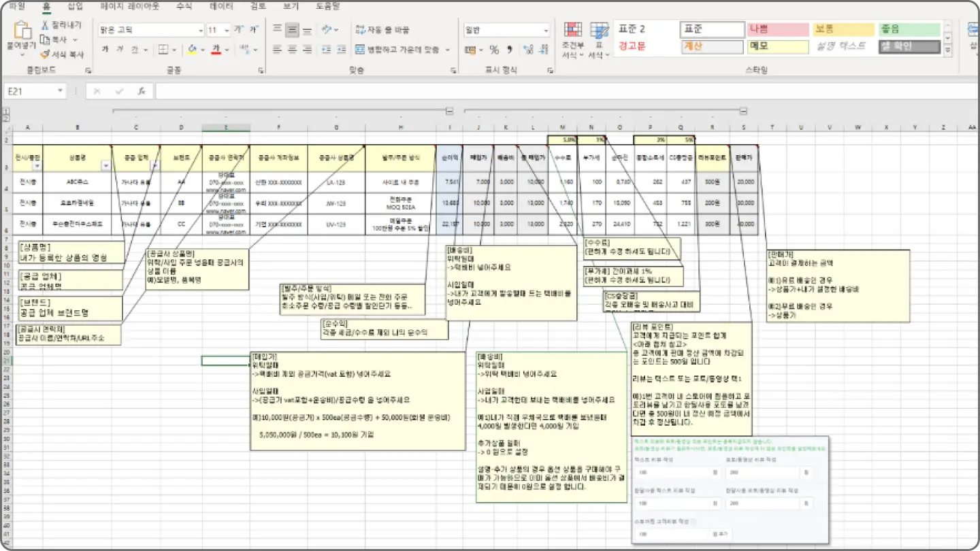Switch to the 삽입 ribbon tab

pos(76,6)
